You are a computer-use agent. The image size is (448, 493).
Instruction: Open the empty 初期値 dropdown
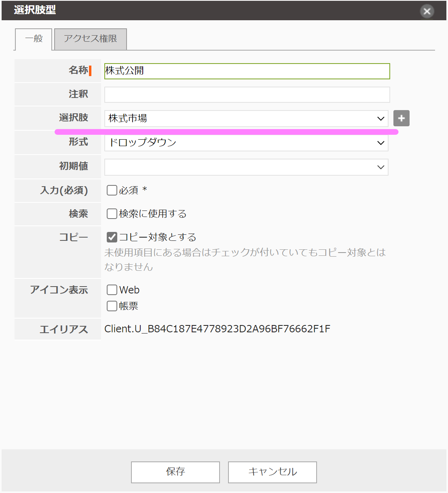246,167
